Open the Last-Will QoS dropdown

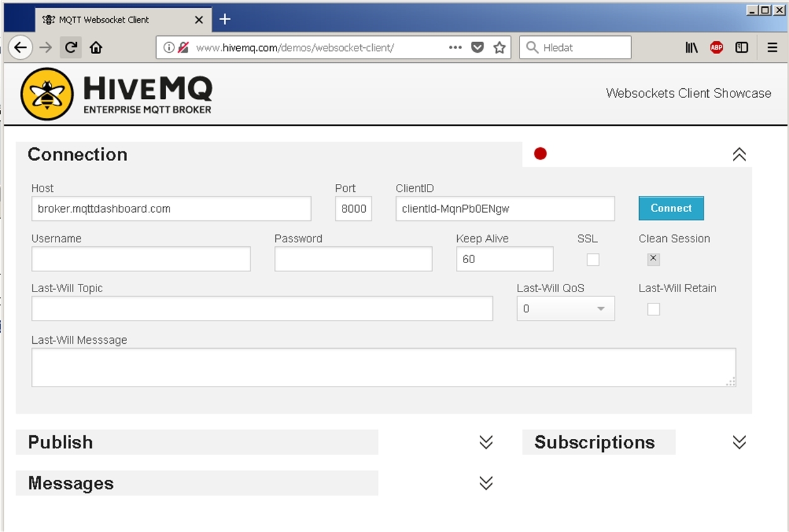[565, 308]
